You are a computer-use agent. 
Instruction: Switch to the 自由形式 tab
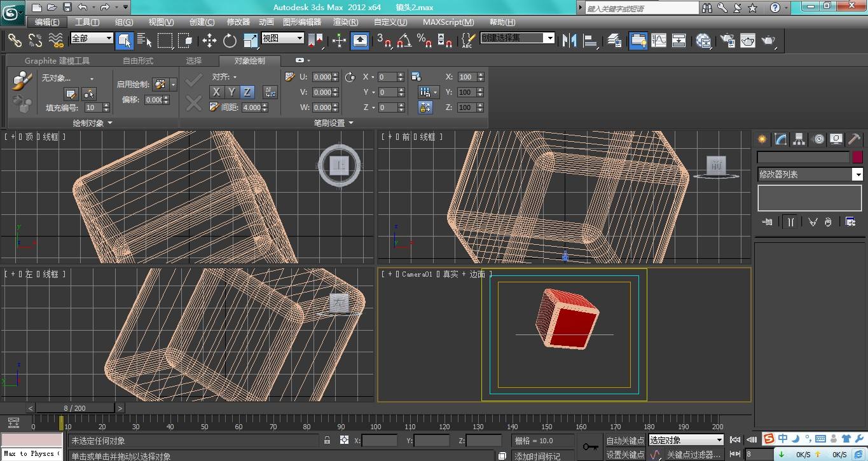[x=138, y=61]
